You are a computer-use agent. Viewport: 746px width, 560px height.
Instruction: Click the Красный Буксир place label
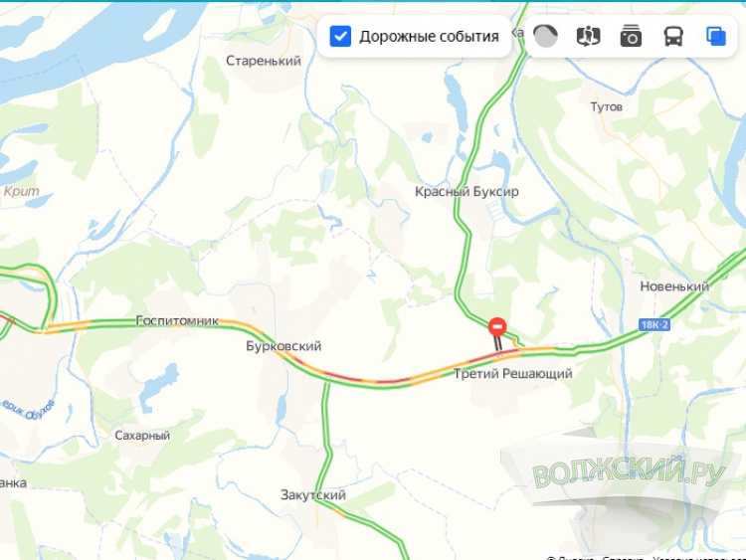tap(466, 192)
